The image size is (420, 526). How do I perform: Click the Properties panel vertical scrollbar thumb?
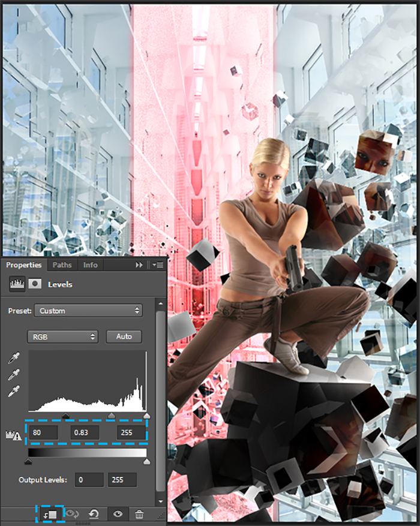click(161, 401)
